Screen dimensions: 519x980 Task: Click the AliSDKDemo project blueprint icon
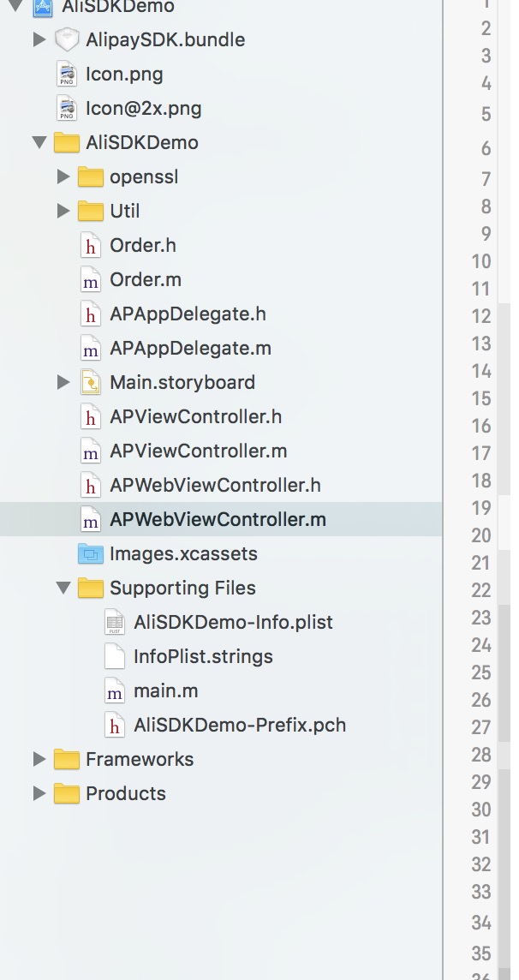click(x=43, y=7)
